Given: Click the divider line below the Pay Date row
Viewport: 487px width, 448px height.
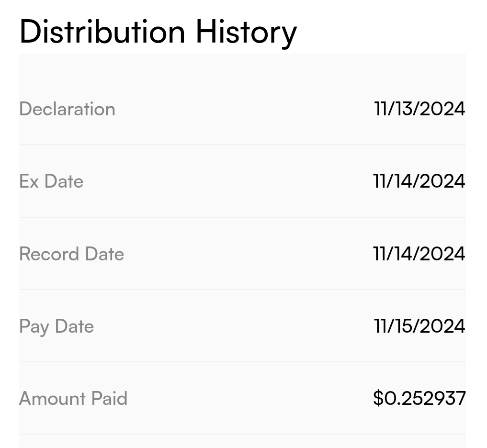Looking at the screenshot, I should click(x=242, y=362).
